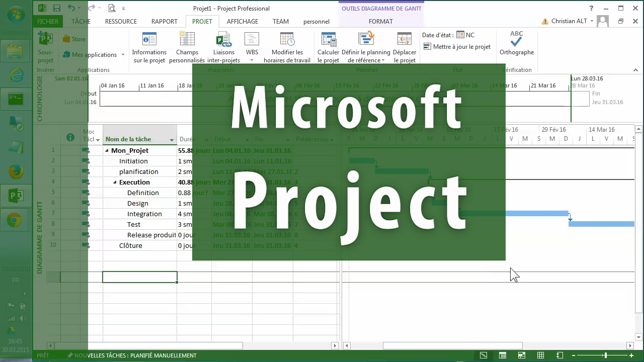Open Customize Quick Access Toolbar dropdown
Viewport: 644px width, 362px height.
pyautogui.click(x=124, y=8)
